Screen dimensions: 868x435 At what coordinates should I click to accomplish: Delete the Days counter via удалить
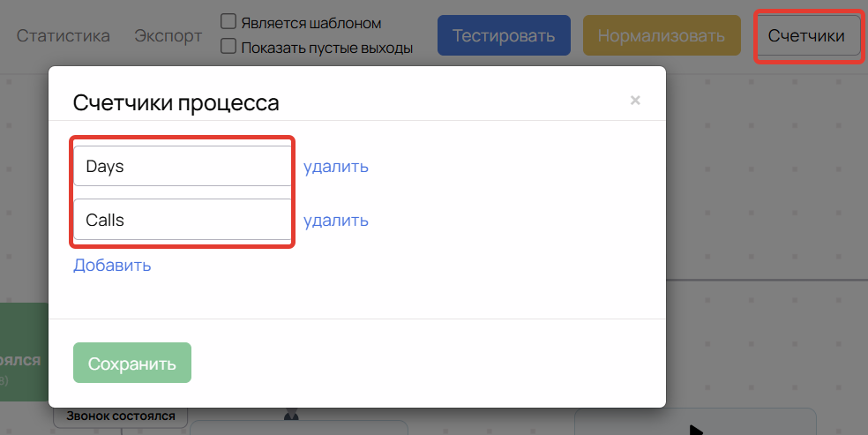pos(336,167)
